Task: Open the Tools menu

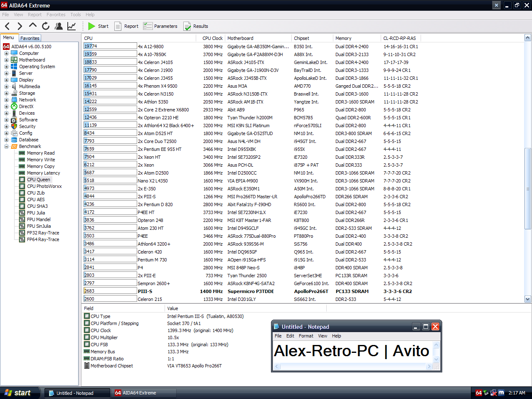Action: [x=76, y=15]
